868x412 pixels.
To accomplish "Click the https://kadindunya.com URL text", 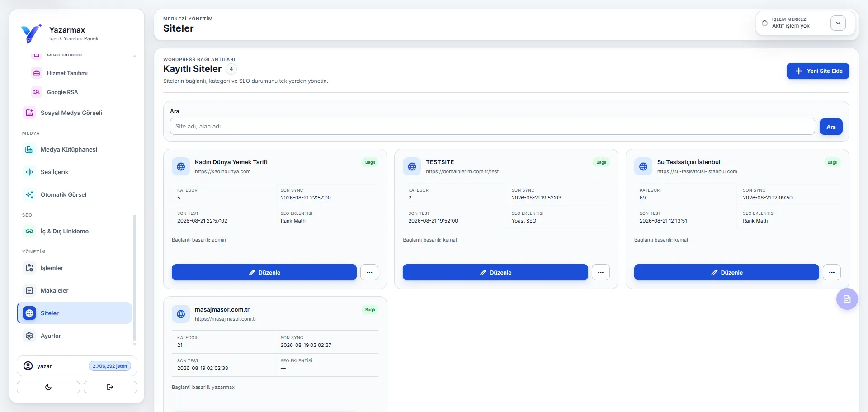I will coord(222,172).
